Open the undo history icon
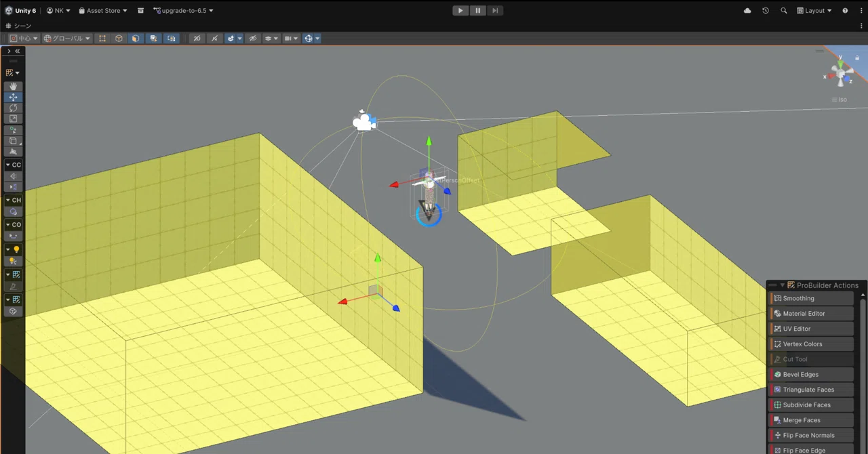Viewport: 868px width, 454px height. pos(766,11)
